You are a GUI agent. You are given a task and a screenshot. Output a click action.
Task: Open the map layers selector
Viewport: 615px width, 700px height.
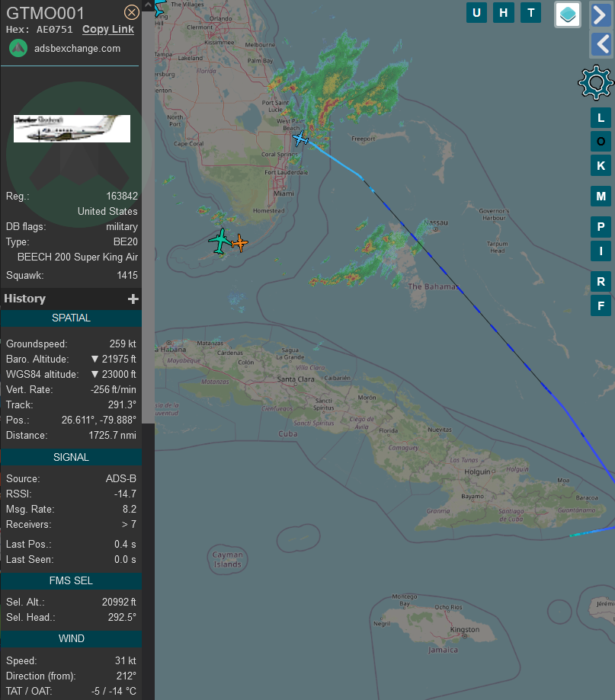[x=568, y=14]
